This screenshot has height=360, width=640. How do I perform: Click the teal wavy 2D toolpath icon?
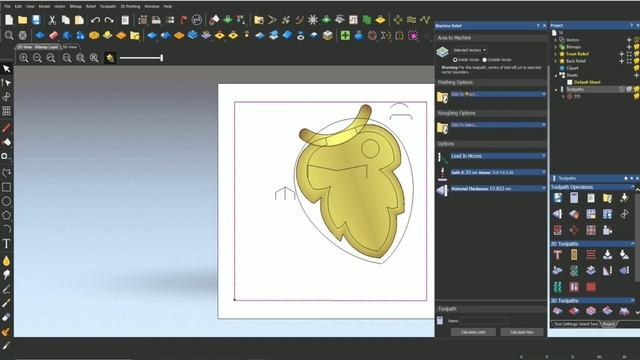click(x=558, y=287)
